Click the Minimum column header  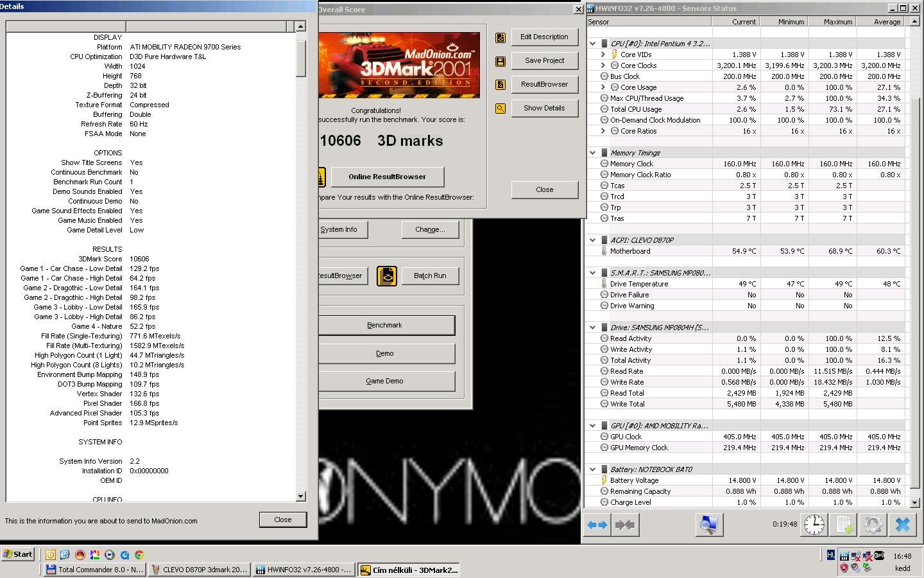(784, 22)
